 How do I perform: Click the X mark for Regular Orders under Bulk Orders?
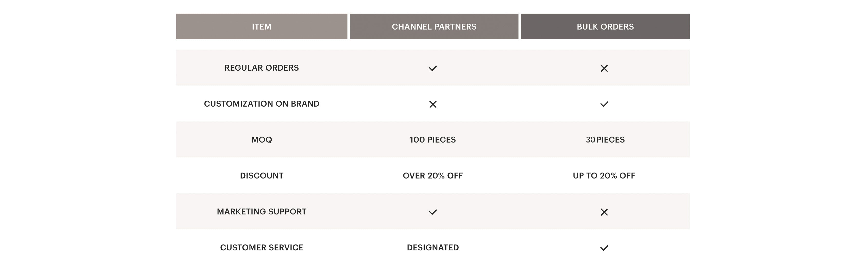point(604,69)
